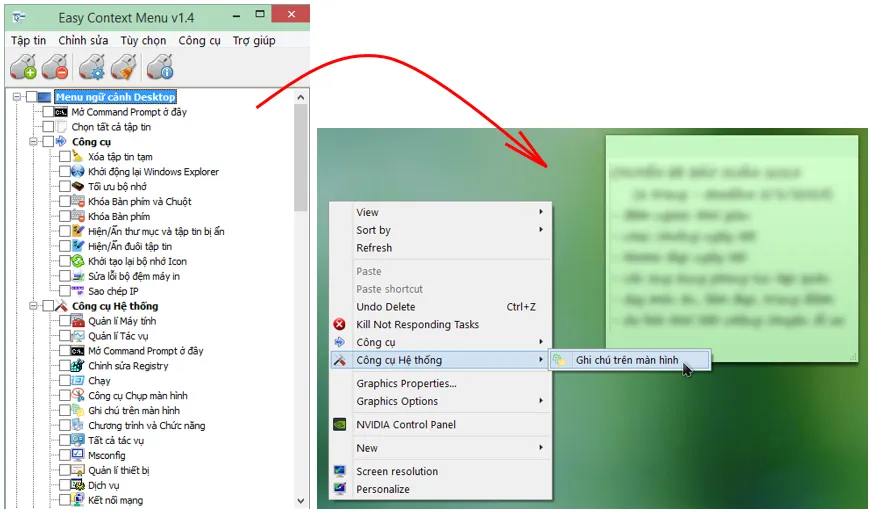
Task: Expand the Graphics Options submenu arrow
Action: click(541, 401)
